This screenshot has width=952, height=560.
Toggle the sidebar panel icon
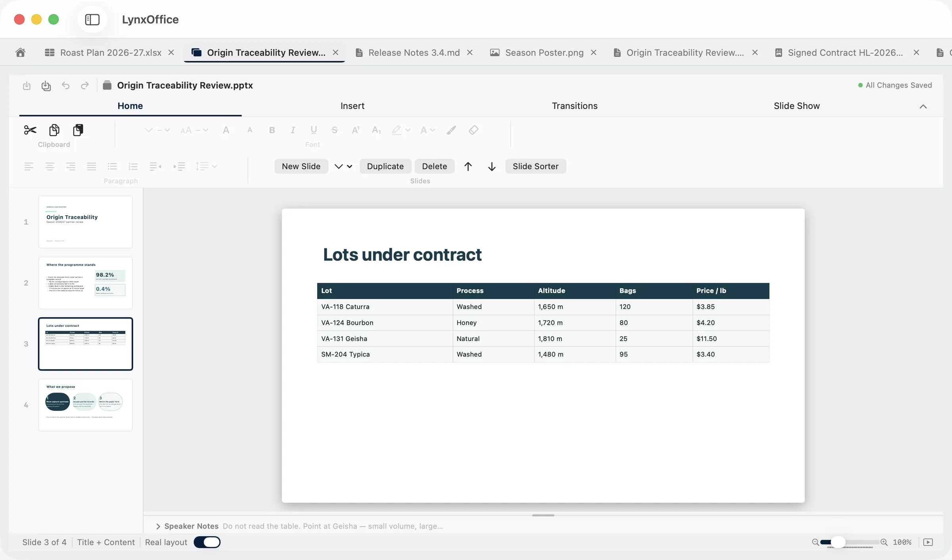click(92, 19)
